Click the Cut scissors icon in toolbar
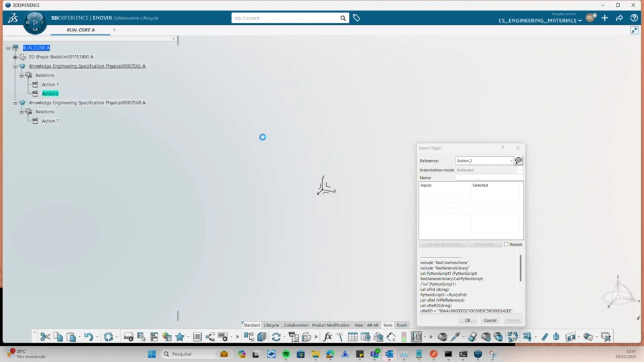Screen dimensions: 644x362 pos(45,337)
